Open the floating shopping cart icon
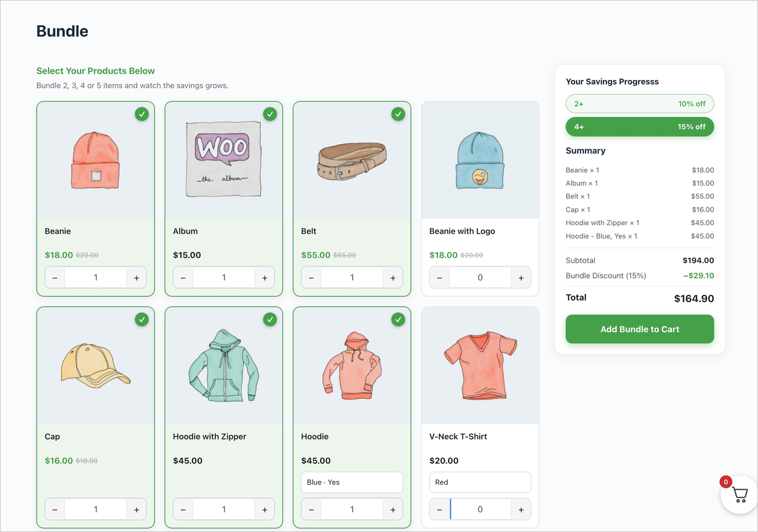The height and width of the screenshot is (532, 758). (x=740, y=495)
